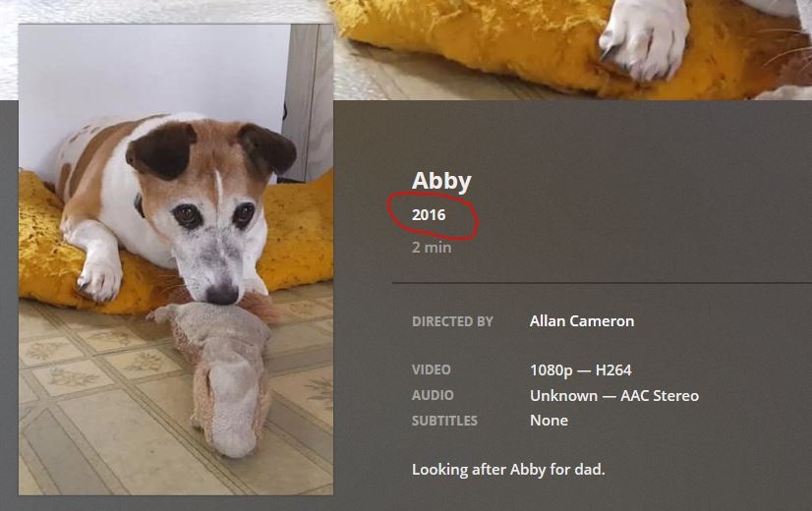This screenshot has height=511, width=812.
Task: Open director Allan Cameron's link
Action: [582, 321]
